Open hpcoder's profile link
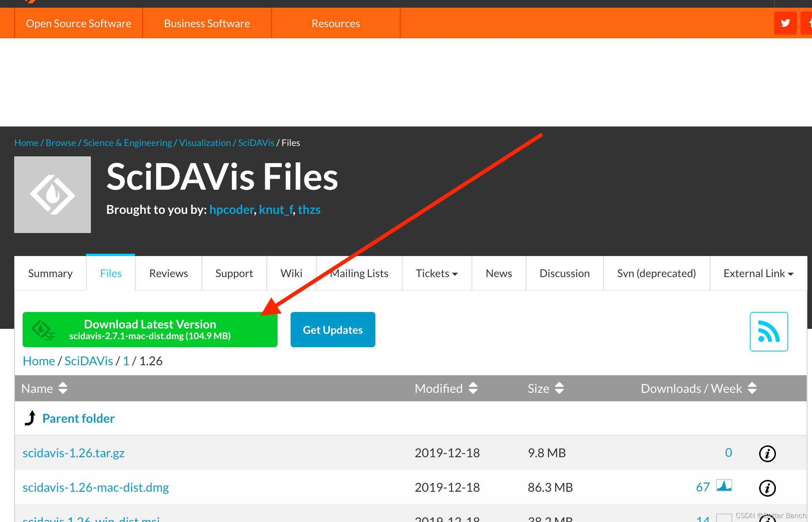The height and width of the screenshot is (522, 812). click(231, 210)
